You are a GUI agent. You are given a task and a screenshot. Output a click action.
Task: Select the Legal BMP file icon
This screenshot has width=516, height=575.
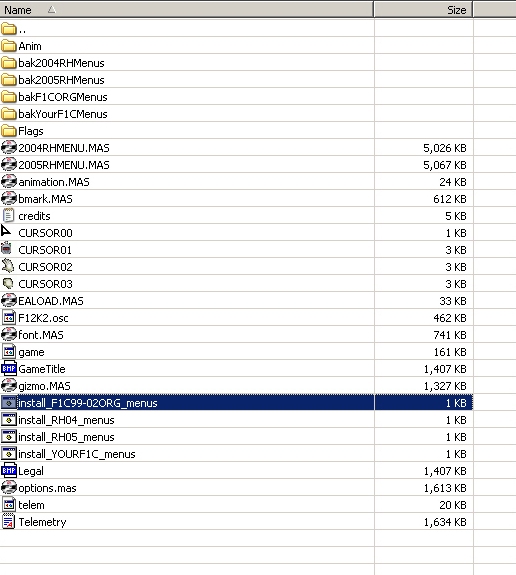[9, 470]
